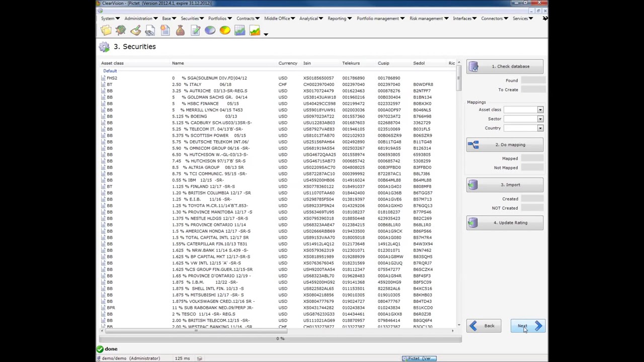Open the Contracts menu dropdown

(x=248, y=19)
